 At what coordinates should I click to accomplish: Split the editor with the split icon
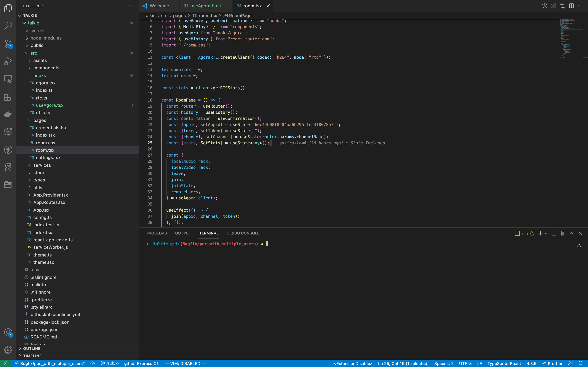click(x=571, y=6)
